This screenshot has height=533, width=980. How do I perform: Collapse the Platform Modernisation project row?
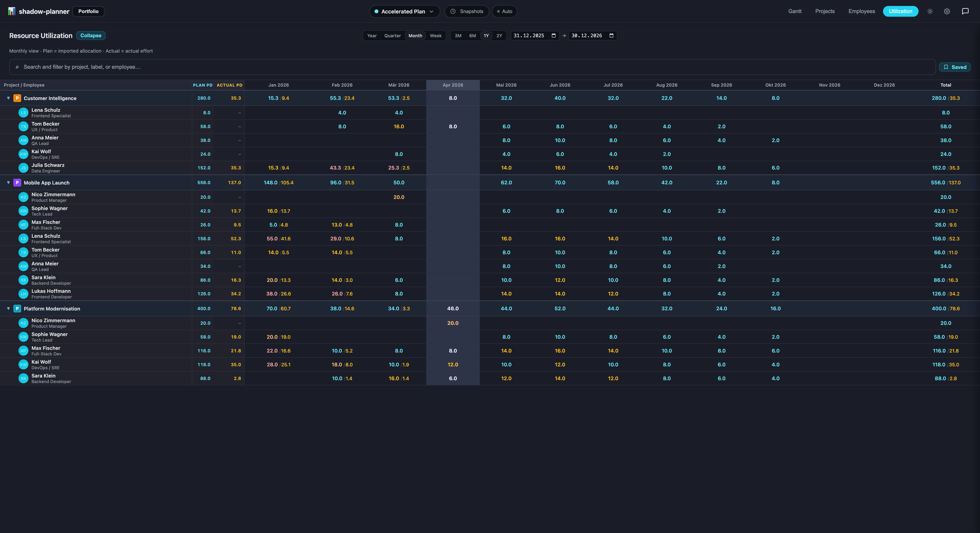8,309
